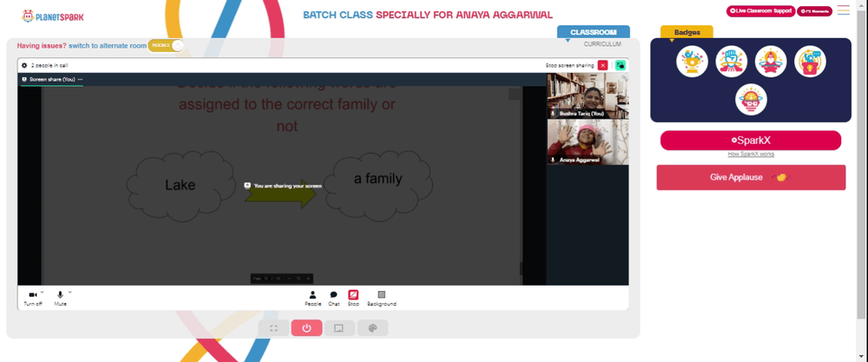Click the PlanetSpark logo
This screenshot has height=362, width=868.
click(53, 16)
